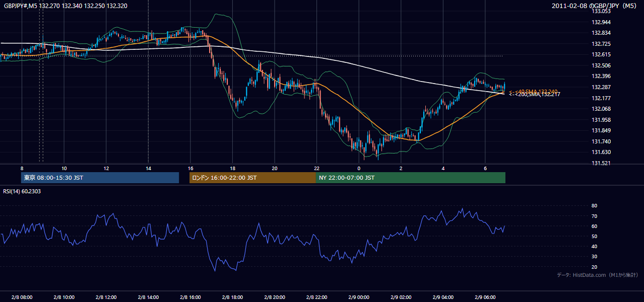This screenshot has height=302, width=644.
Task: Click the RSI scale value 30
Action: pyautogui.click(x=594, y=257)
